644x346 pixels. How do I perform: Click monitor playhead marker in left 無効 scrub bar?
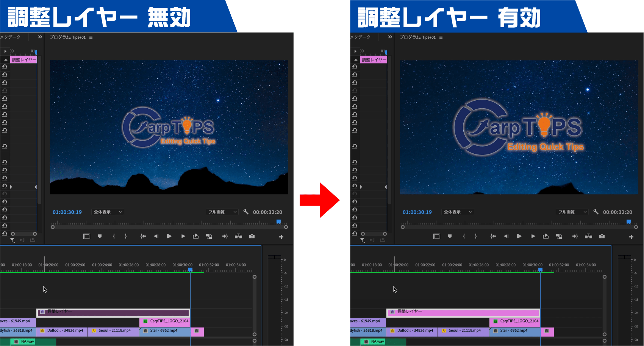279,222
